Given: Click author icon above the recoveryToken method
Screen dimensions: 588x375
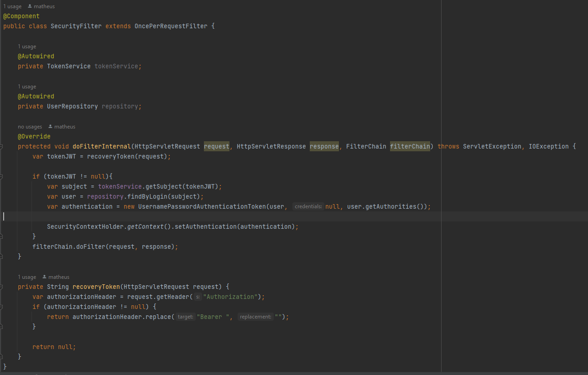Looking at the screenshot, I should [44, 277].
